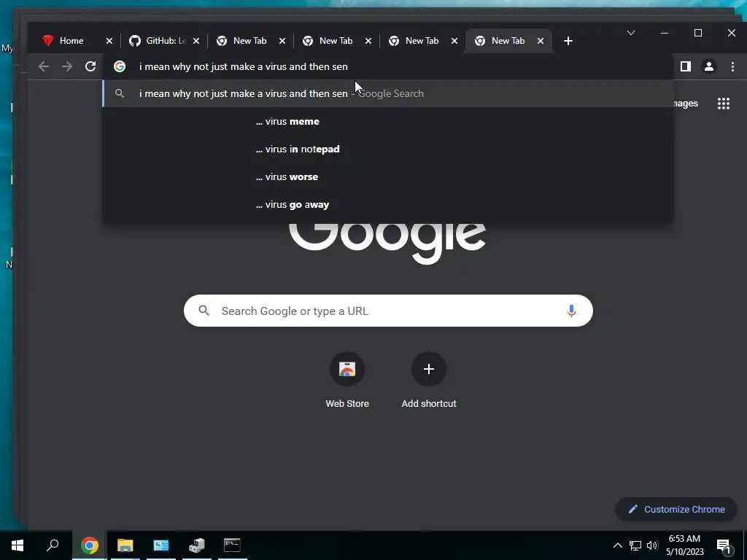Open File Explorer from the taskbar
The image size is (747, 560).
pyautogui.click(x=125, y=545)
